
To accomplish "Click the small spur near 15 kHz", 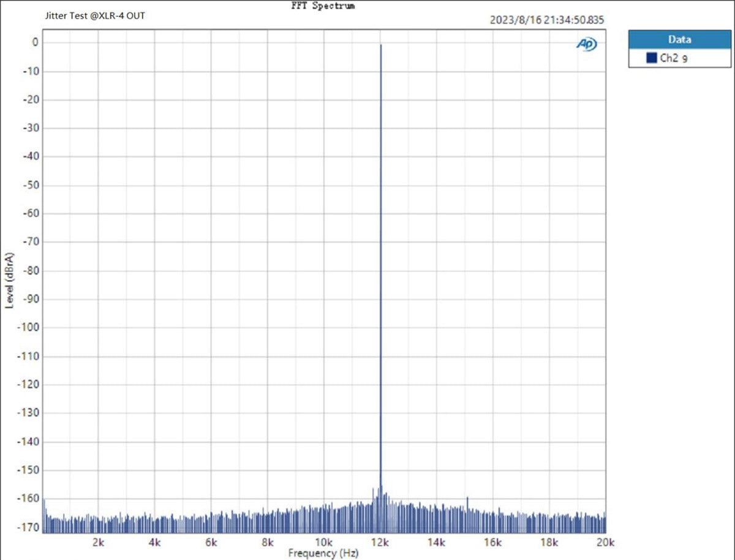I will pyautogui.click(x=467, y=498).
